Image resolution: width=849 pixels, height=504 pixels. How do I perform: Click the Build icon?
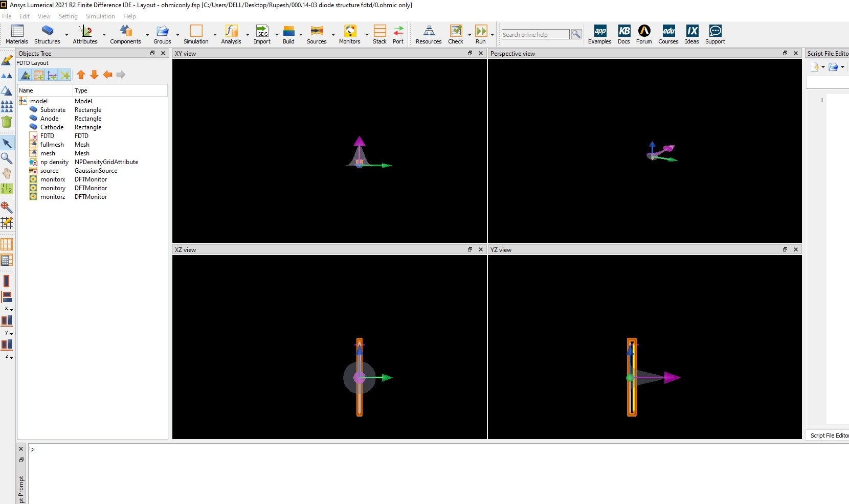click(x=288, y=34)
